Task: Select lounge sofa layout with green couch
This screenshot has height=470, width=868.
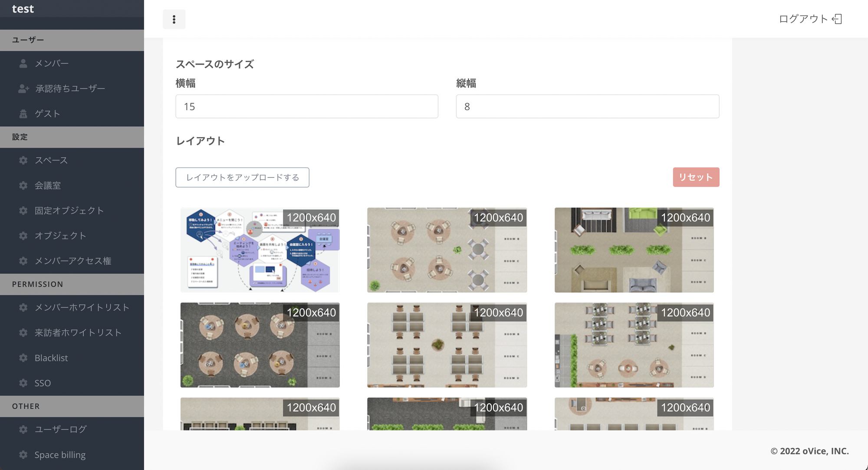Action: point(634,250)
